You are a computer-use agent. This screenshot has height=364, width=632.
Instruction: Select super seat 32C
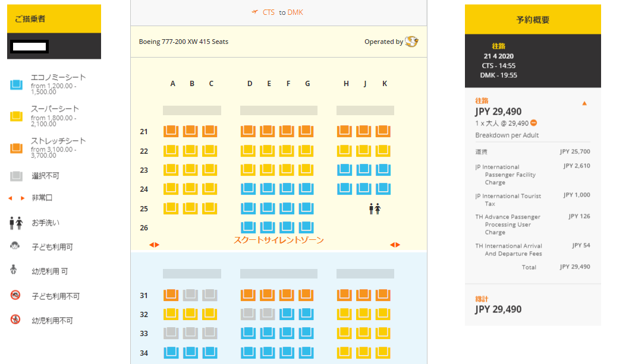210,314
